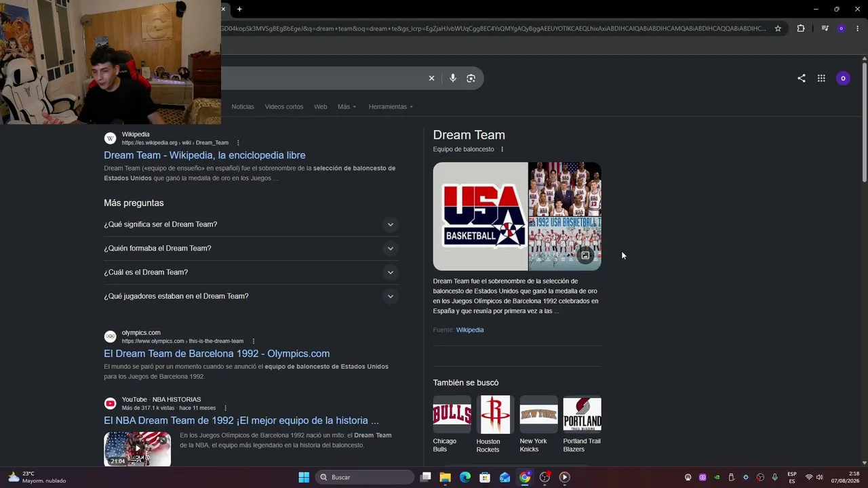
Task: Click the Windows taskbar Buscar search box
Action: (x=365, y=477)
